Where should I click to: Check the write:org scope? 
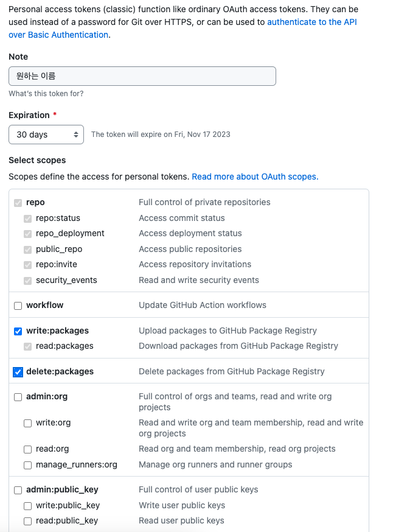28,423
